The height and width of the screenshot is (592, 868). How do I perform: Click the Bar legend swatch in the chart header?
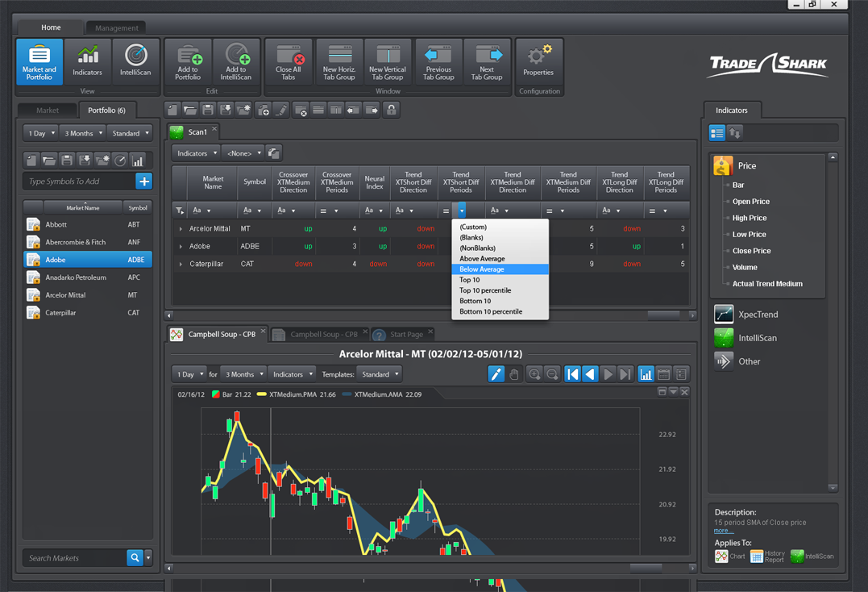click(216, 394)
